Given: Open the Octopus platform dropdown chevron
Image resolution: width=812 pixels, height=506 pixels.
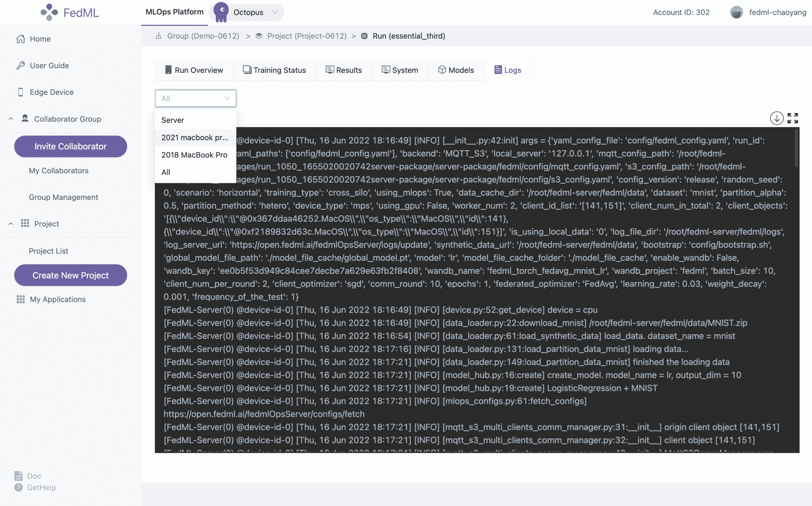Looking at the screenshot, I should tap(275, 12).
